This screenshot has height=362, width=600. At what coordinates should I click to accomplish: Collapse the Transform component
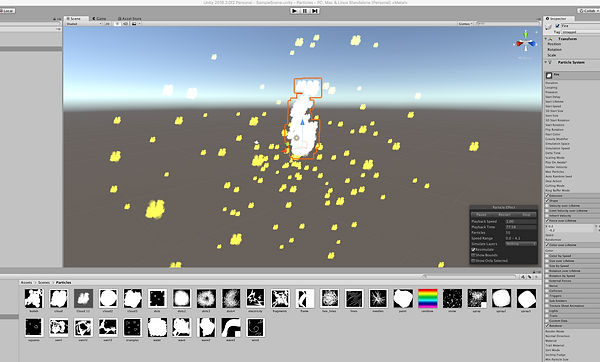tap(546, 39)
